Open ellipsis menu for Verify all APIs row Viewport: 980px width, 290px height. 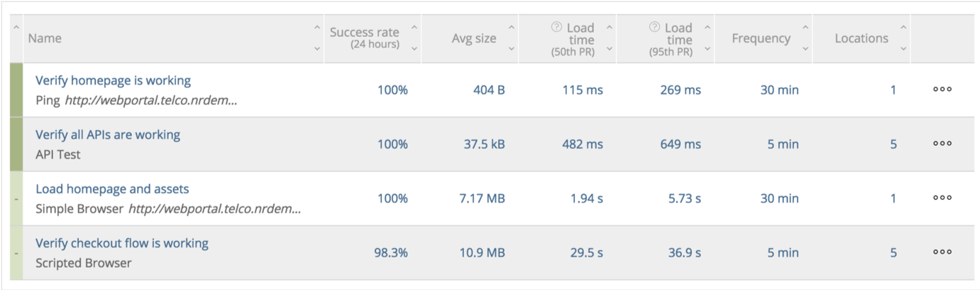tap(942, 144)
